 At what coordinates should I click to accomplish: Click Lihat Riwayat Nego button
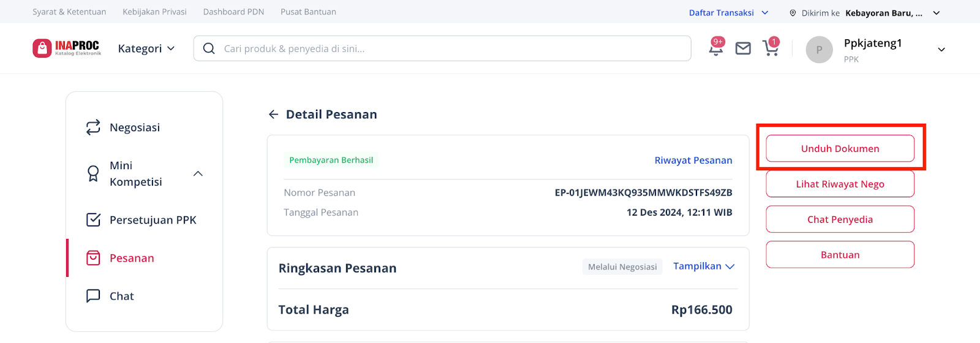840,184
